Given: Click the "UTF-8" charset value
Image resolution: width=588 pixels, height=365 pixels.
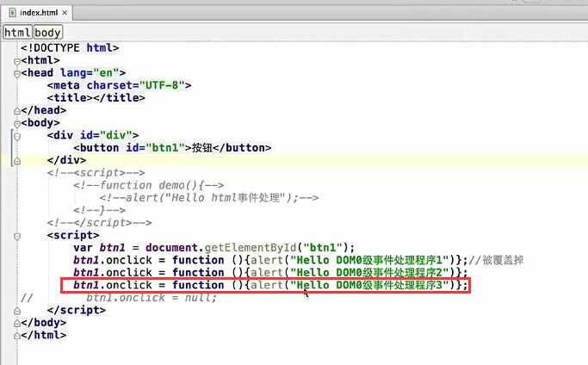Looking at the screenshot, I should (x=162, y=85).
